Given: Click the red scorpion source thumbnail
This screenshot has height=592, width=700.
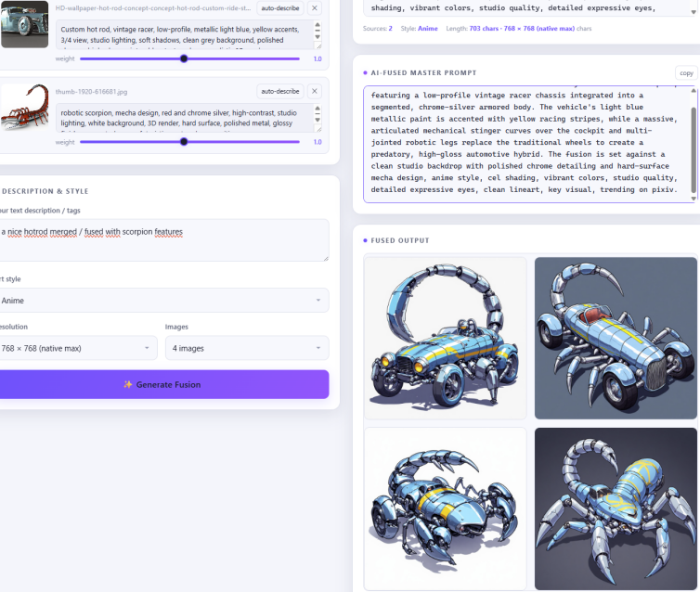Looking at the screenshot, I should [x=24, y=107].
